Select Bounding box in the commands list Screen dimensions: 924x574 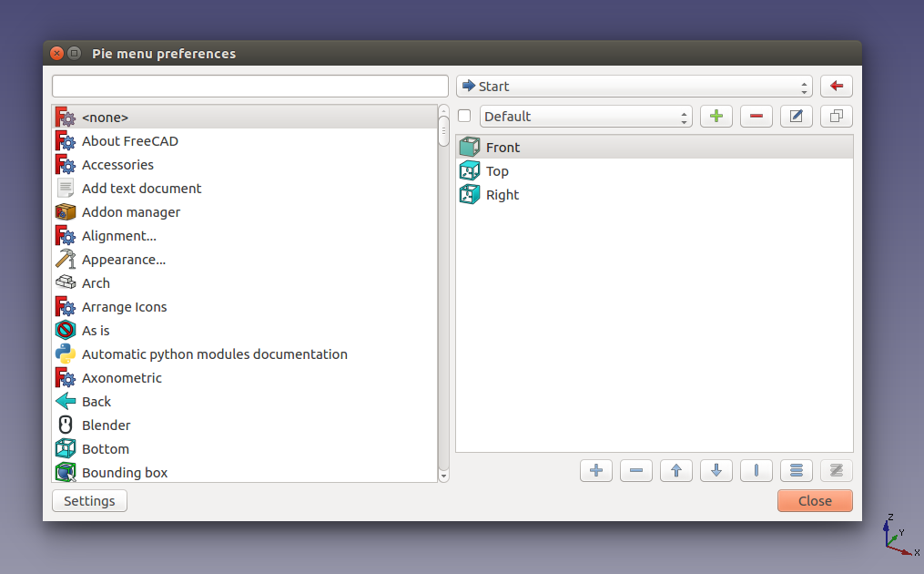click(125, 472)
